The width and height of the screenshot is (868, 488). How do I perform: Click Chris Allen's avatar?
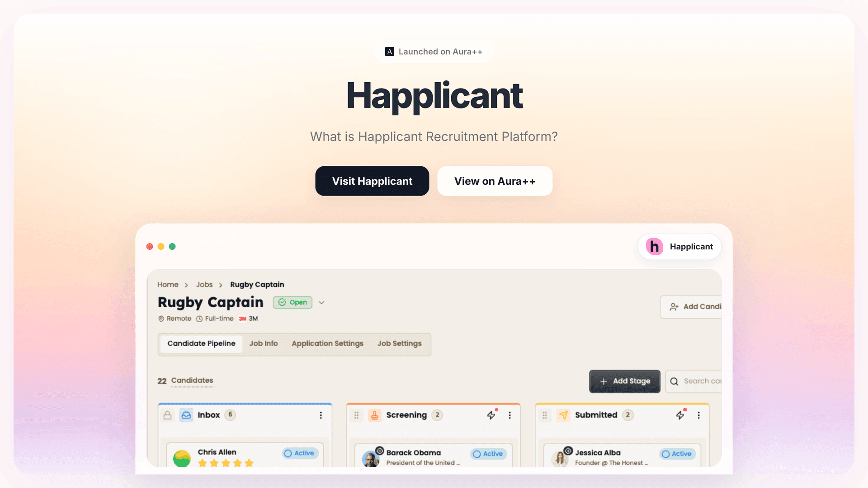click(182, 458)
